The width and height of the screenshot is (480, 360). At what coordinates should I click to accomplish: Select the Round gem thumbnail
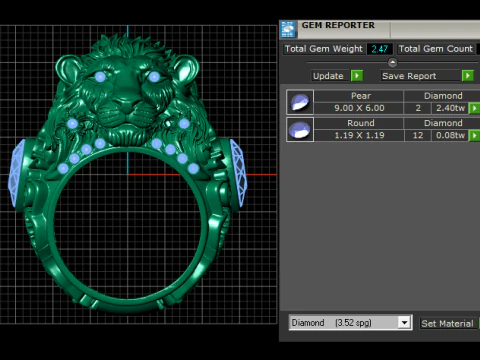coord(300,129)
